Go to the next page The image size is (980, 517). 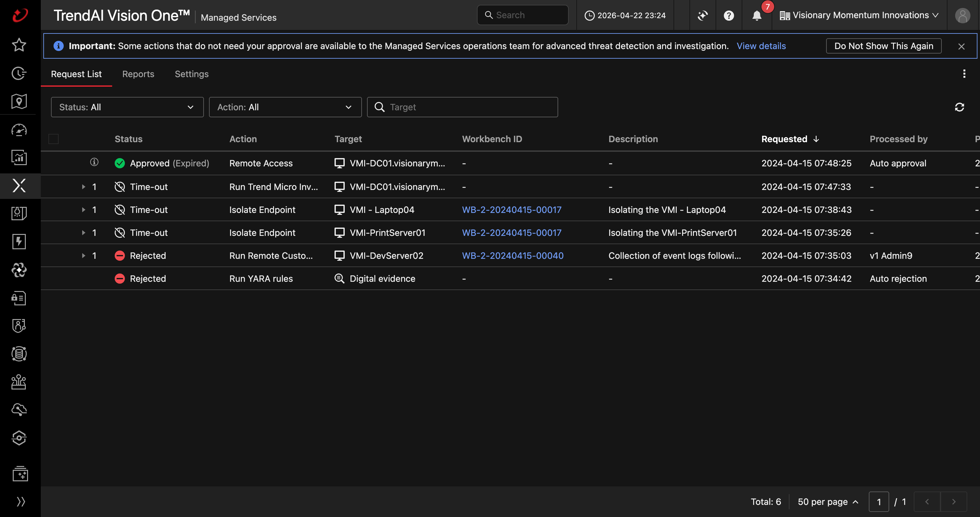click(x=953, y=501)
